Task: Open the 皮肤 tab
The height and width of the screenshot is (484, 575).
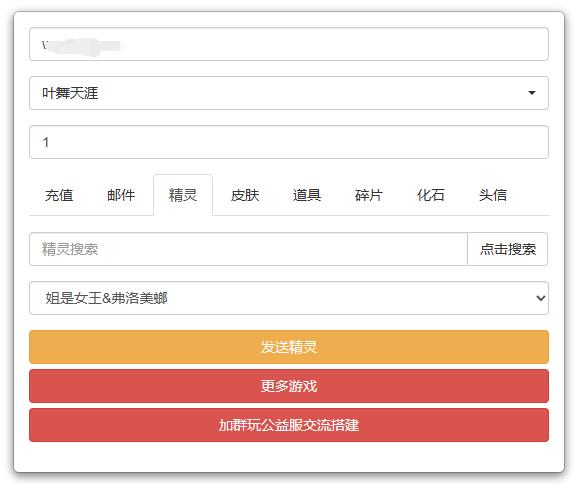Action: pyautogui.click(x=245, y=195)
